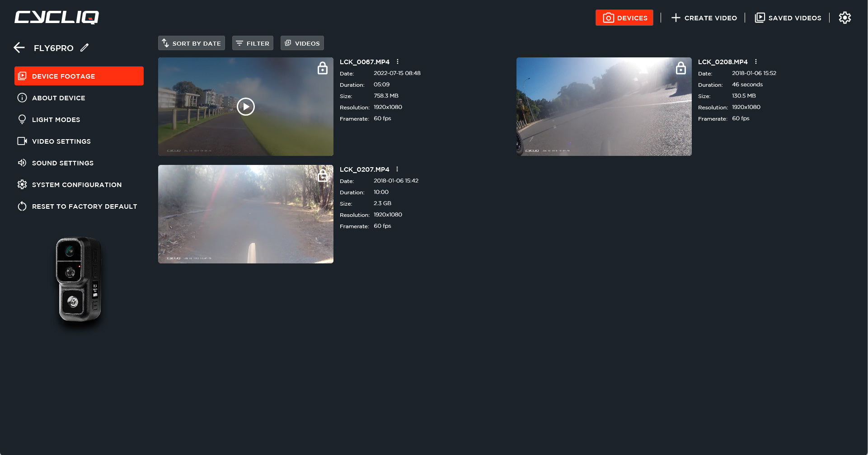Screen dimensions: 868x455
Task: Open the three-dot menu for LCK_0208.MP4
Action: point(755,62)
